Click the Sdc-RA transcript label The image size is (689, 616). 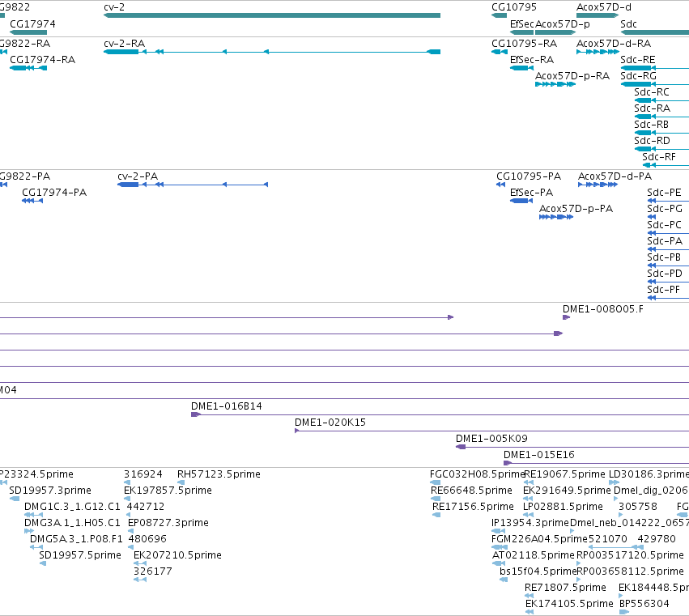[652, 108]
